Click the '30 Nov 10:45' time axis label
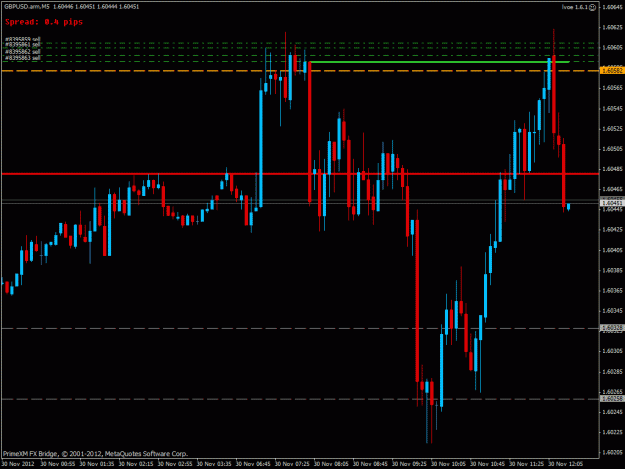Image resolution: width=625 pixels, height=469 pixels. click(487, 464)
